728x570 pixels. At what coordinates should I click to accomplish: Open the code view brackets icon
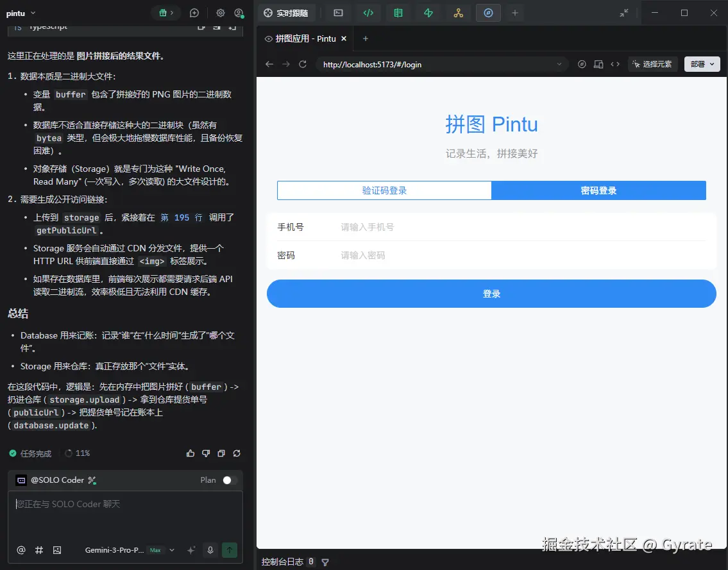pos(615,65)
